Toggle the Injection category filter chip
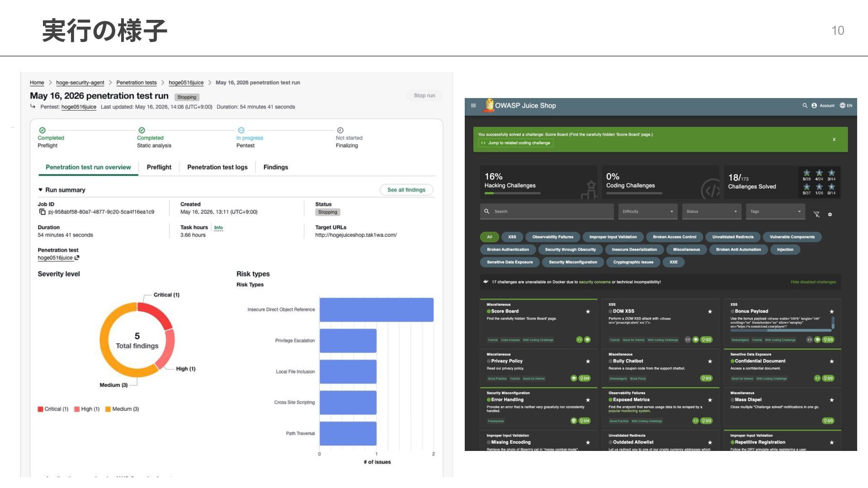Image resolution: width=868 pixels, height=488 pixels. (785, 249)
